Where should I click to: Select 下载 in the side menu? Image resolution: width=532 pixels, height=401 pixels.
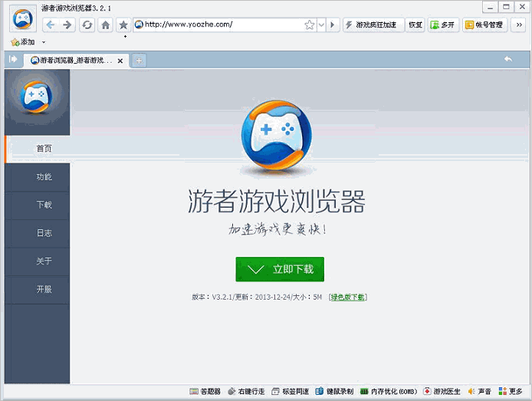click(x=38, y=205)
